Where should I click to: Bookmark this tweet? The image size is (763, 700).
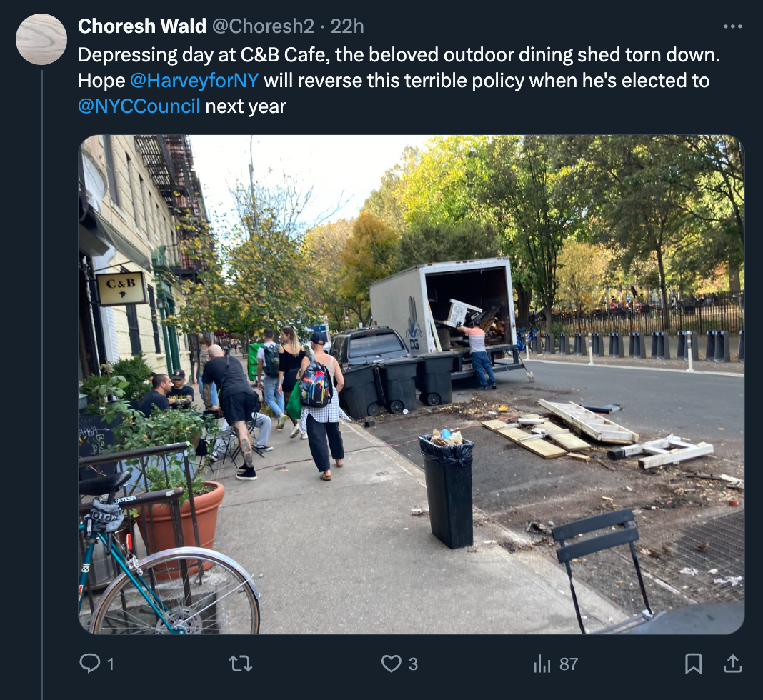click(x=693, y=664)
